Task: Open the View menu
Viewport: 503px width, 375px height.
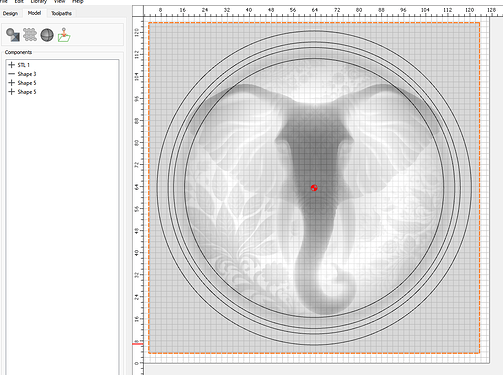Action: tap(60, 1)
